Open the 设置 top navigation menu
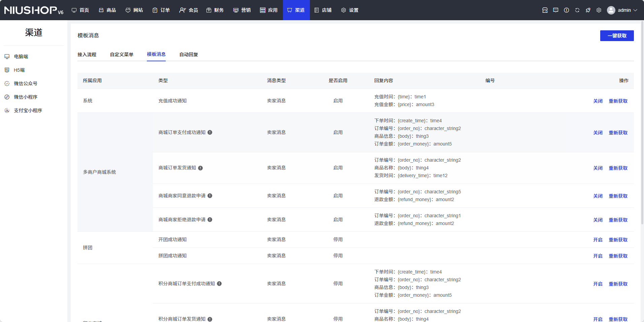The height and width of the screenshot is (322, 644). point(350,10)
